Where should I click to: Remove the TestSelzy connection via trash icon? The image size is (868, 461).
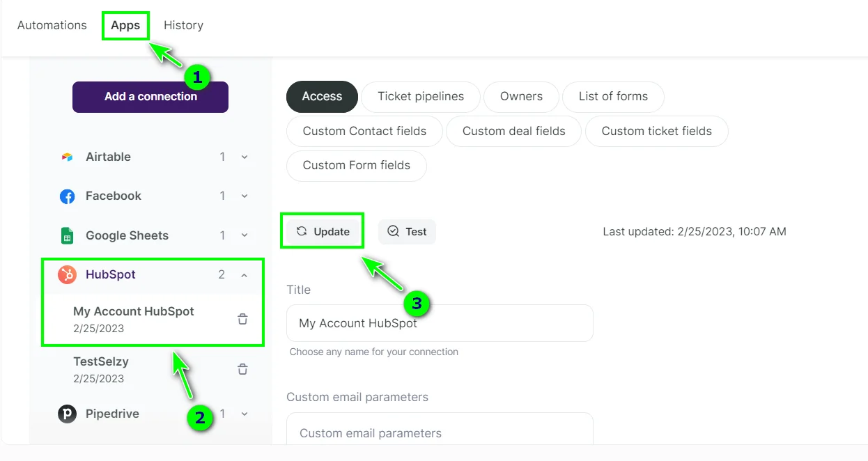[242, 369]
